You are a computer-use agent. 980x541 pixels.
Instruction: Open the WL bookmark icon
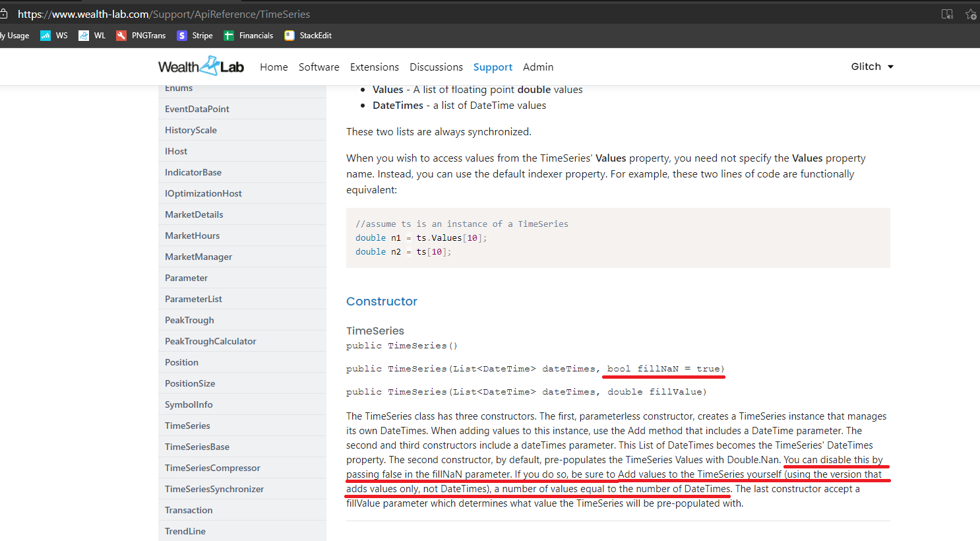tap(84, 36)
